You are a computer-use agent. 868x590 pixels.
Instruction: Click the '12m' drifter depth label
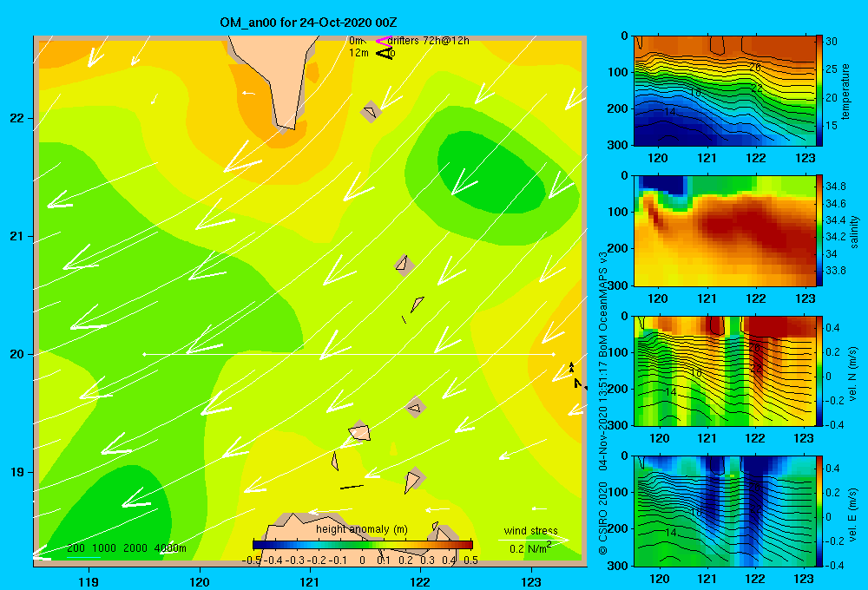click(x=358, y=53)
